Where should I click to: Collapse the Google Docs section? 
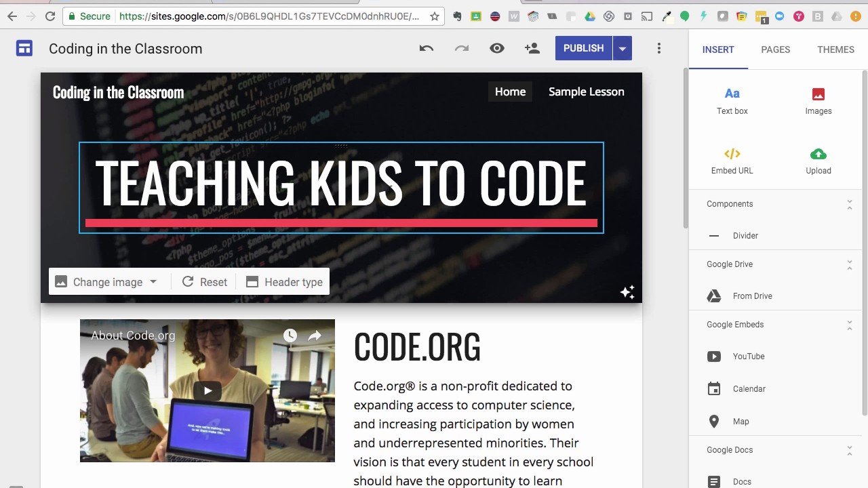click(x=850, y=450)
